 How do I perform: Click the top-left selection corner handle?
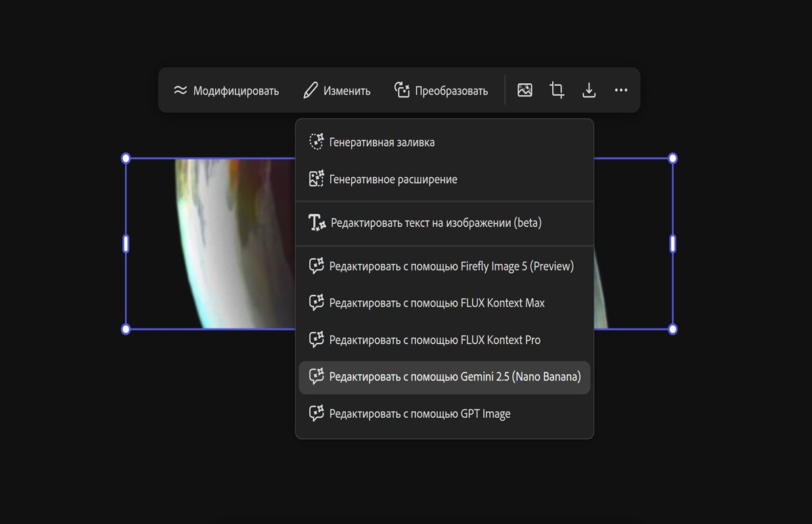(125, 158)
